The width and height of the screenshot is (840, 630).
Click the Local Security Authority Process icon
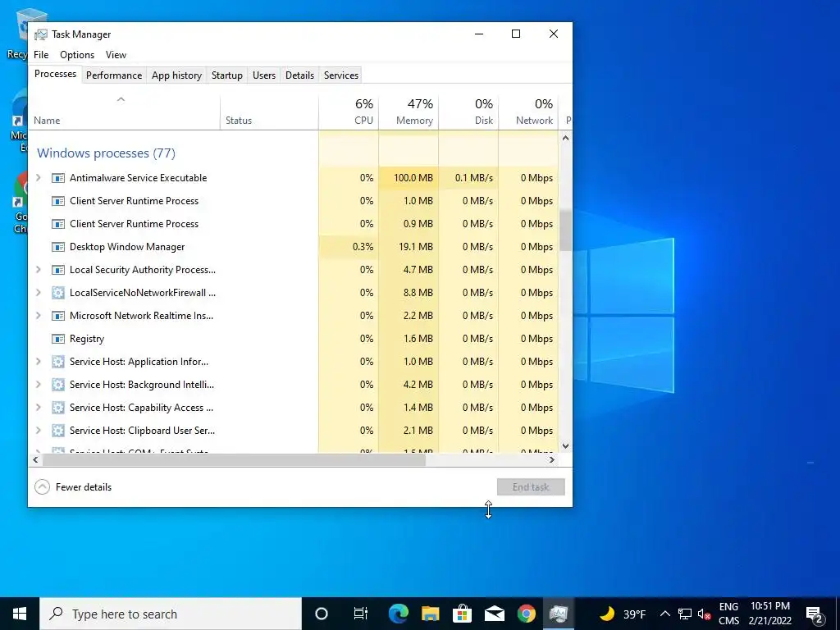click(58, 270)
